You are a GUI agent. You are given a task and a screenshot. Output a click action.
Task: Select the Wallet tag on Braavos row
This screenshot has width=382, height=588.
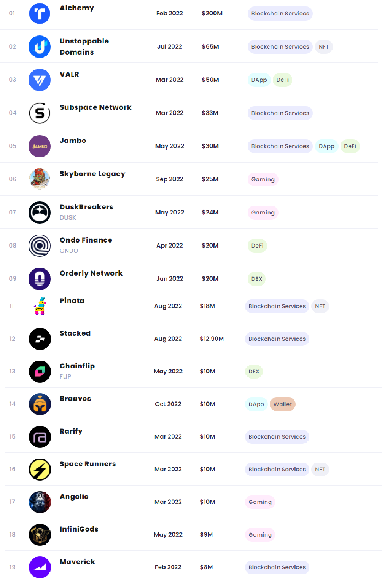point(282,404)
